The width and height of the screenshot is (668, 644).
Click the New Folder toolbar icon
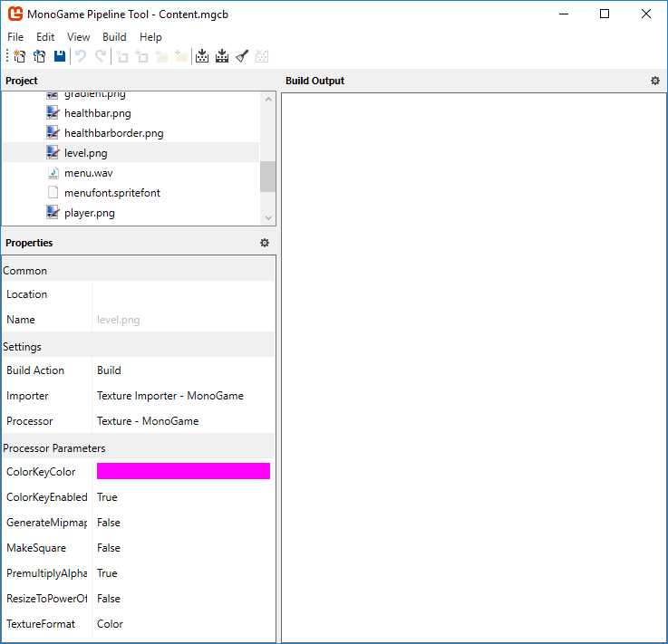pyautogui.click(x=162, y=56)
